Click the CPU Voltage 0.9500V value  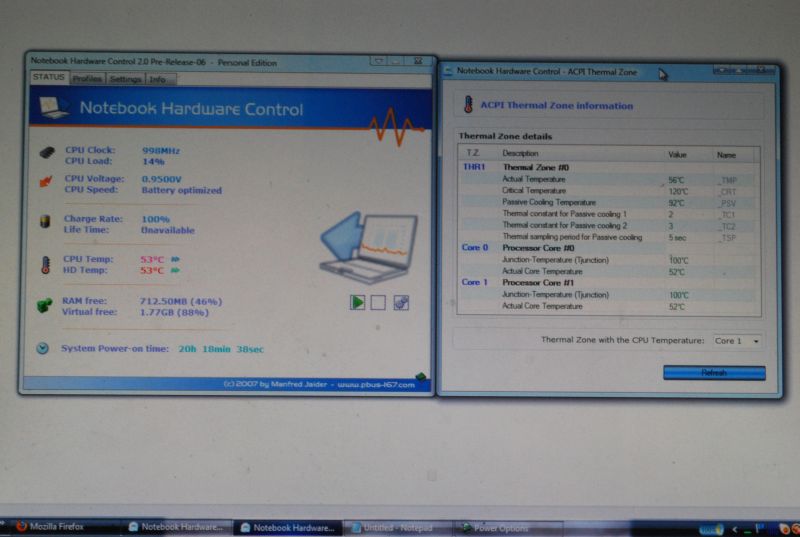tap(161, 180)
